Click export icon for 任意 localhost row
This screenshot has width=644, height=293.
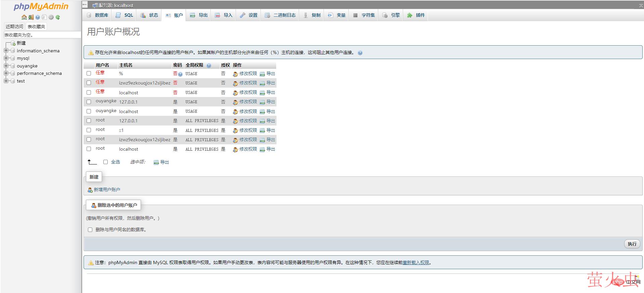click(x=262, y=93)
